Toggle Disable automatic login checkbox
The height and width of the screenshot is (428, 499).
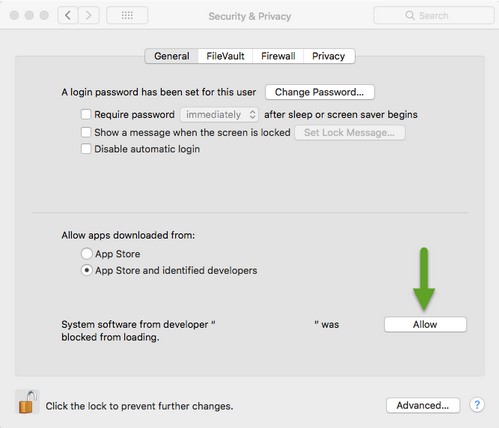click(x=86, y=149)
